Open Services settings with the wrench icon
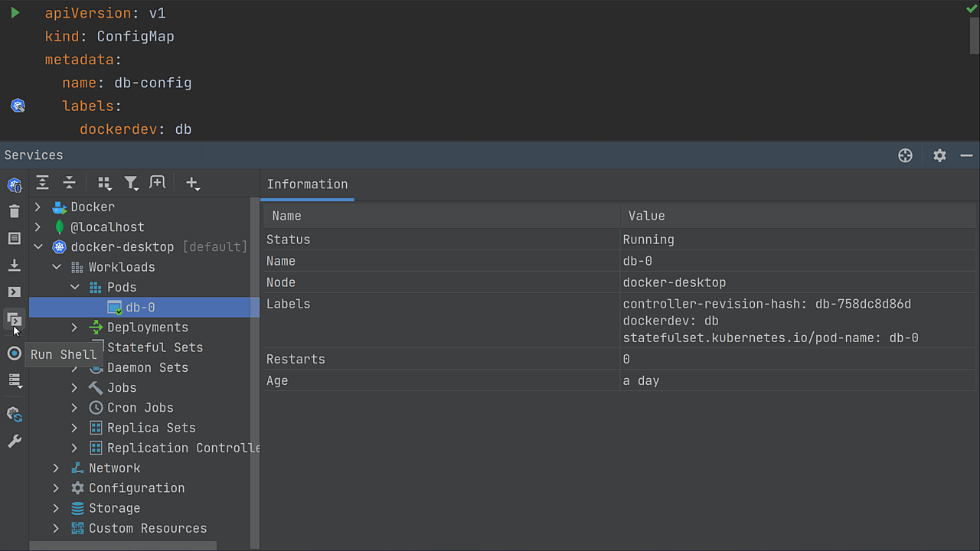980x551 pixels. click(x=15, y=441)
